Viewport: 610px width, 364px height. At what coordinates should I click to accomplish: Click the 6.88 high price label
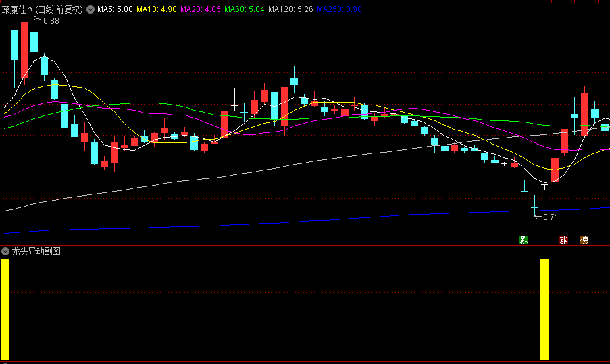[x=51, y=21]
